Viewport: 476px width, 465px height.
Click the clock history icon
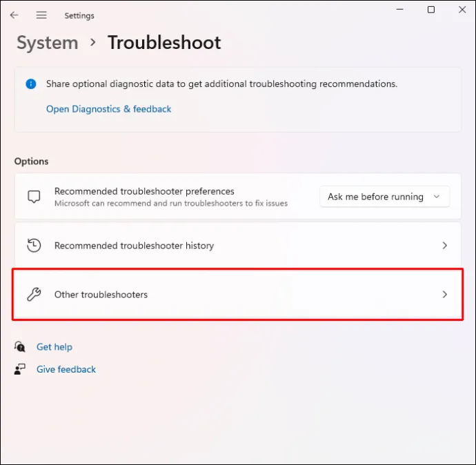point(34,245)
